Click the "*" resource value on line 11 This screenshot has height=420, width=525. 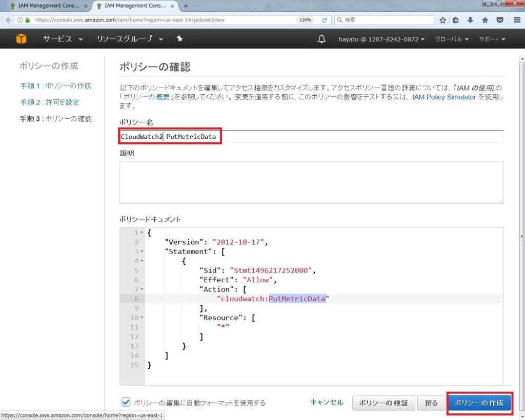223,327
